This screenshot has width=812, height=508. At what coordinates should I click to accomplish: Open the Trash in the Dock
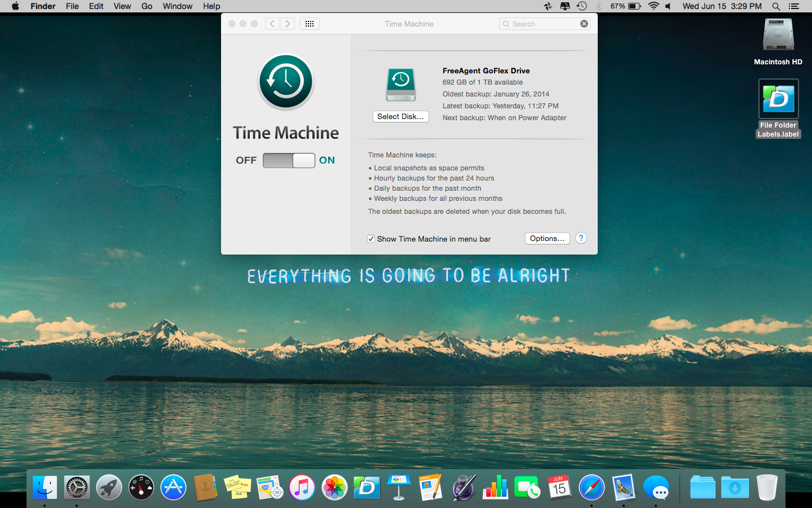pos(767,487)
